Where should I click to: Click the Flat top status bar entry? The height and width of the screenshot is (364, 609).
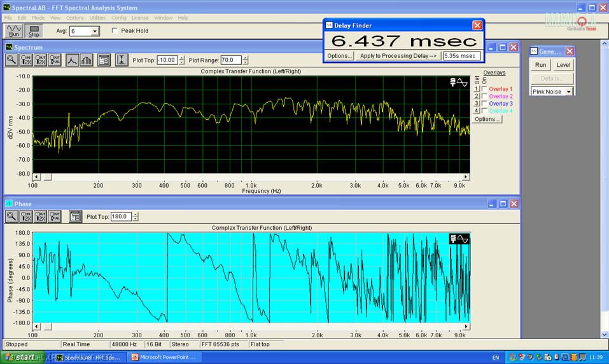pos(265,344)
